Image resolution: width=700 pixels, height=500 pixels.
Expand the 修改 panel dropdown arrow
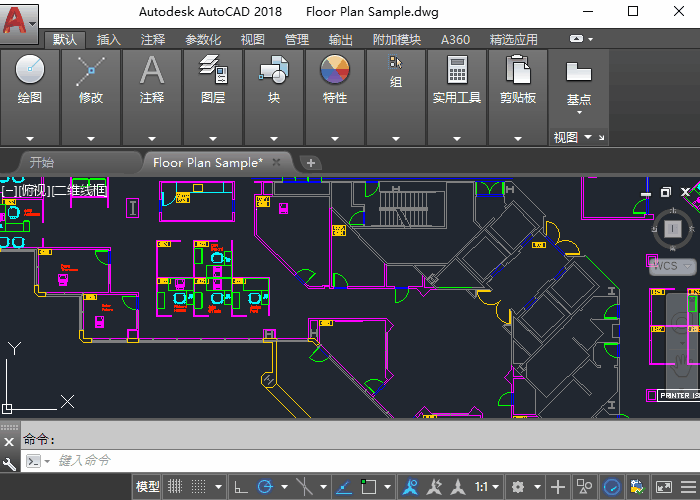point(91,139)
